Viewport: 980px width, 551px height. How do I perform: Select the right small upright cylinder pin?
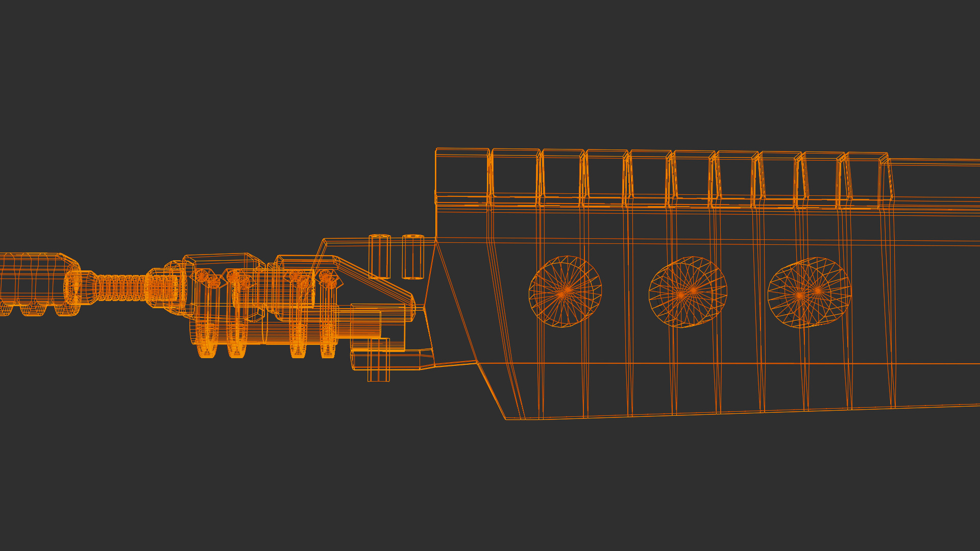[413, 257]
